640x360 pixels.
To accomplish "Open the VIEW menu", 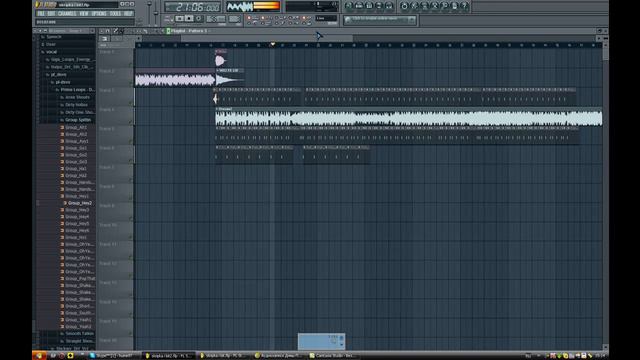I will (x=84, y=13).
